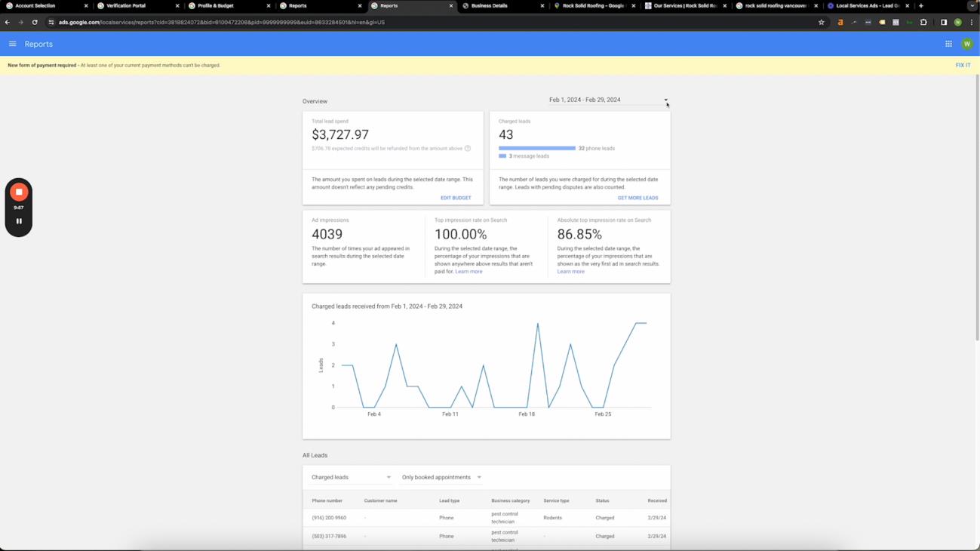Open the green W Google account avatar
This screenshot has height=551, width=980.
click(966, 44)
